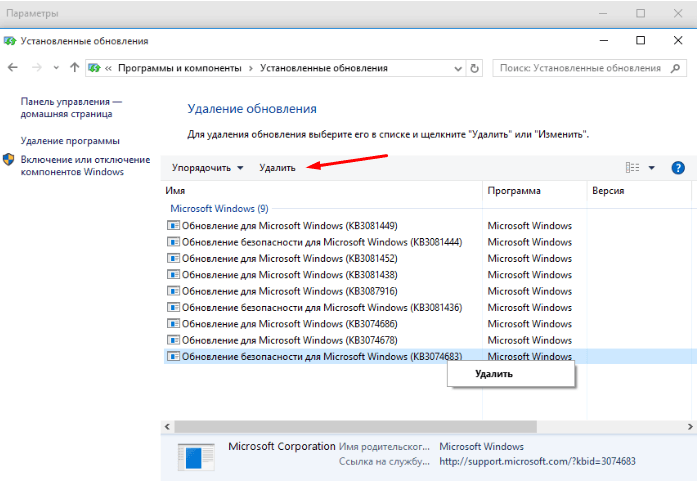The image size is (698, 484).
Task: Select update KB3074678 row
Action: [430, 340]
